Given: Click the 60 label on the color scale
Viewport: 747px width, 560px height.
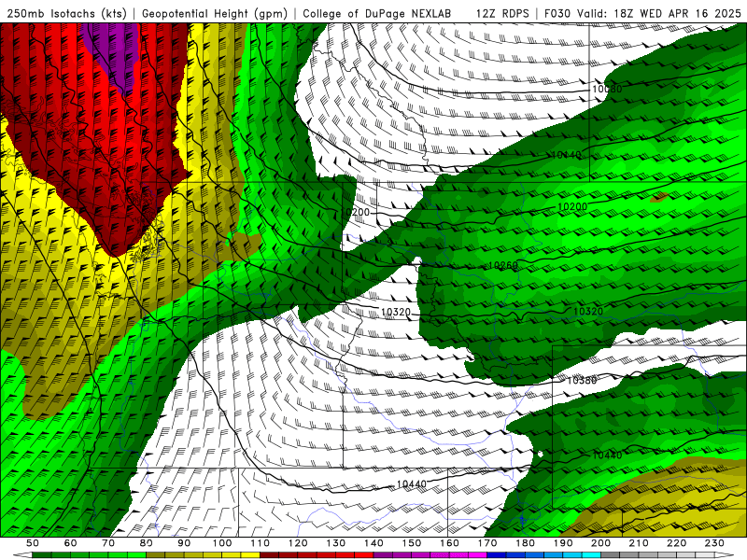Looking at the screenshot, I should click(70, 543).
